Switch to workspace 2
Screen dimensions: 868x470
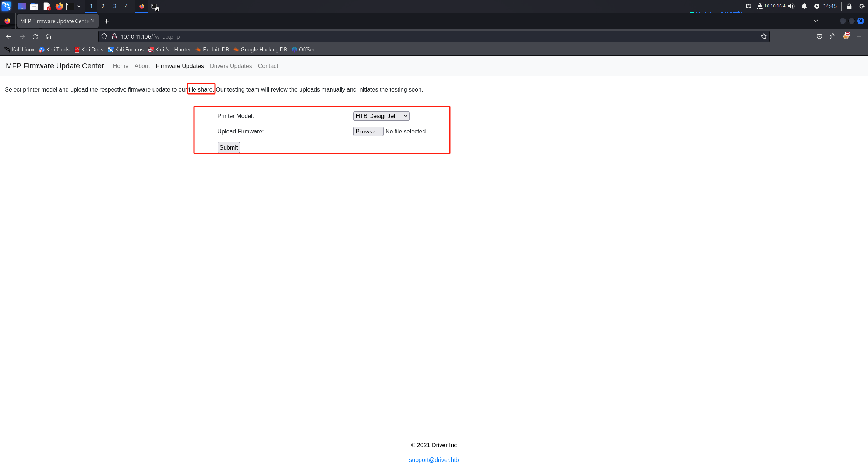[x=103, y=6]
